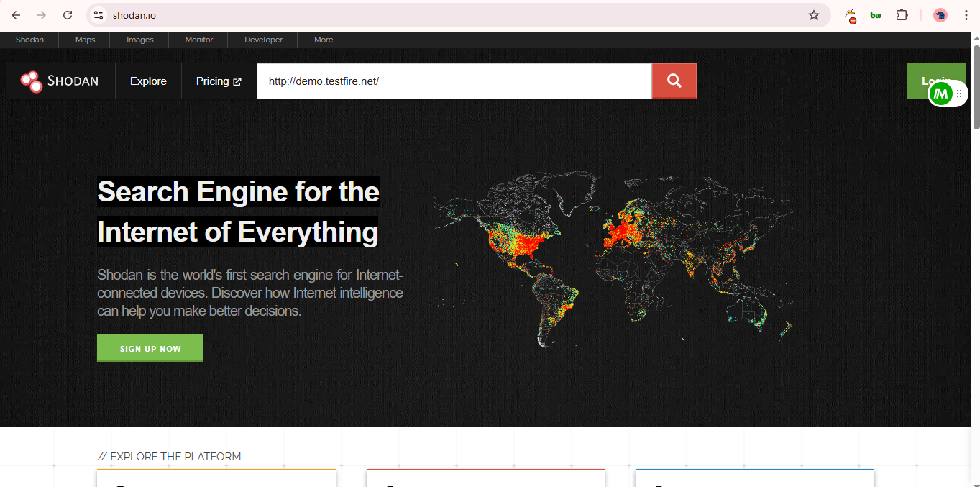Open the Images item in top strip
The height and width of the screenshot is (487, 980).
click(x=140, y=40)
